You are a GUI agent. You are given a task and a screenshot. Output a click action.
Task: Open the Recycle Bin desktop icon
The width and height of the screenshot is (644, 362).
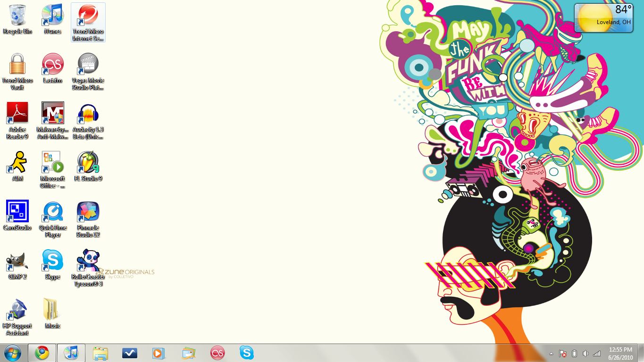[x=17, y=16]
